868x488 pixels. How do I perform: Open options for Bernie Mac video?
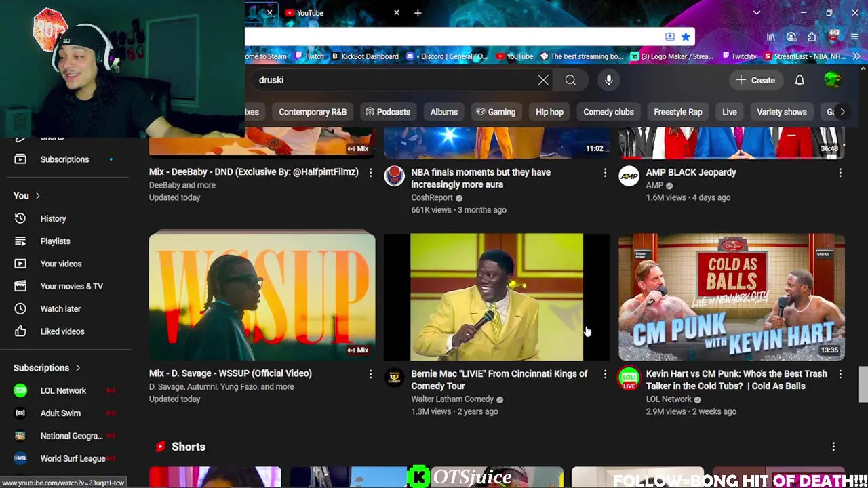[605, 374]
